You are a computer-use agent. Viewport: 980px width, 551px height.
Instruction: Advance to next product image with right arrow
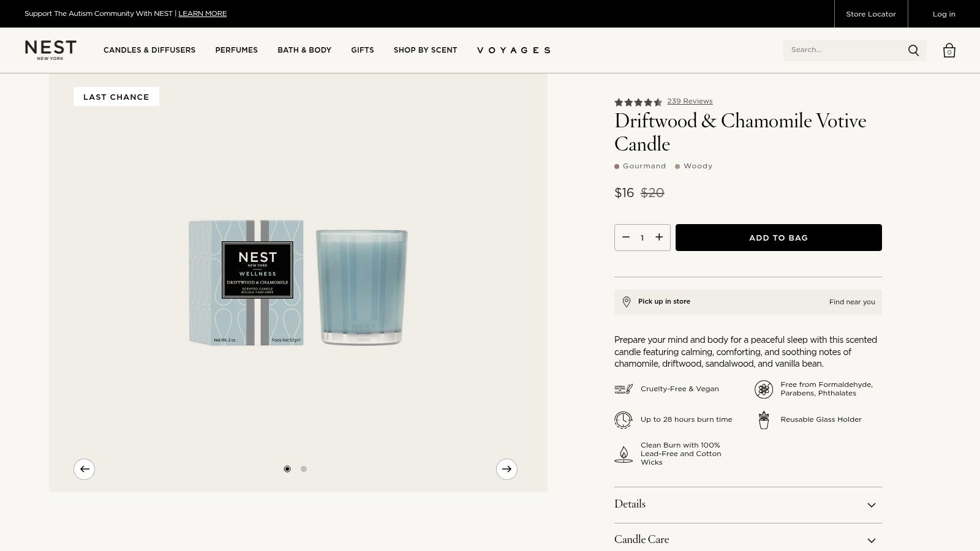(x=507, y=469)
